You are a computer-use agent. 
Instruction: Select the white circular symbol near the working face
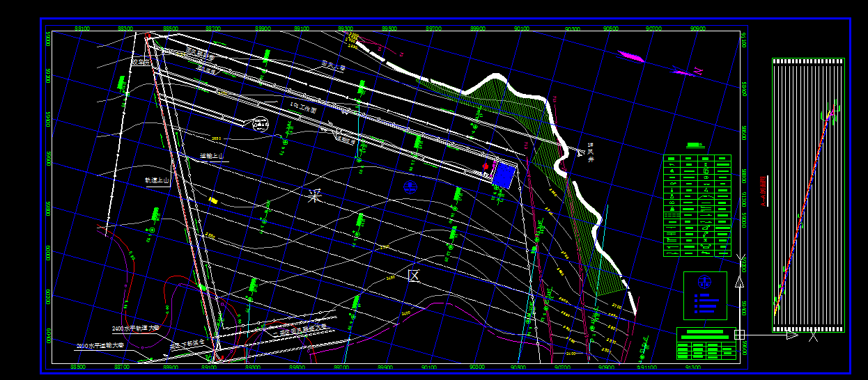260,125
